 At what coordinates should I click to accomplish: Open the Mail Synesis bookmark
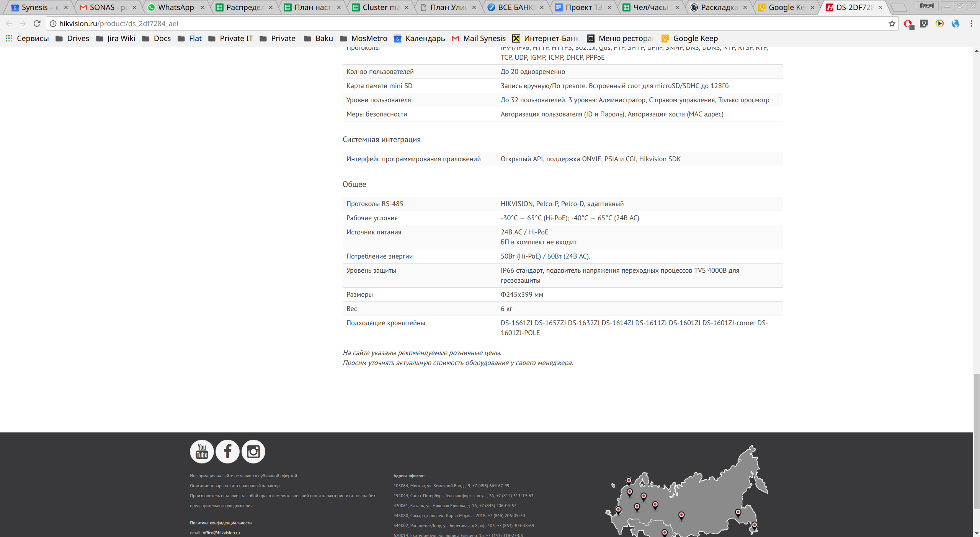click(479, 38)
